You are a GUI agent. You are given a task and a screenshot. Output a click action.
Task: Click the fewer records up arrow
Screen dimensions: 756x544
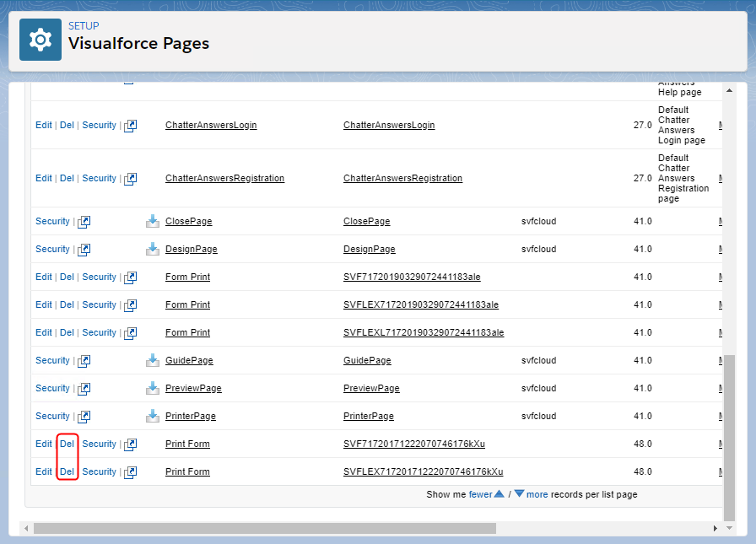pyautogui.click(x=499, y=494)
